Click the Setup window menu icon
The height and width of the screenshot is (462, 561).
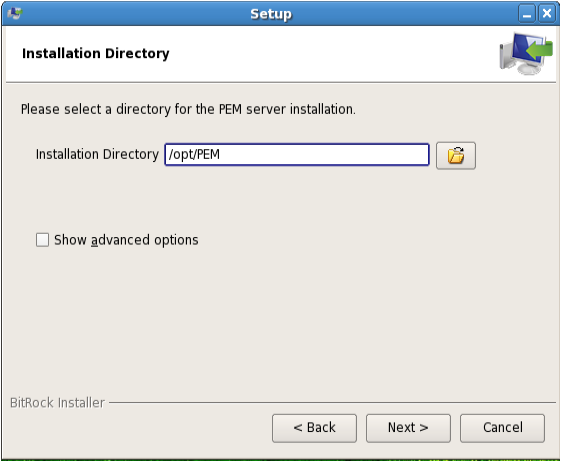click(15, 14)
